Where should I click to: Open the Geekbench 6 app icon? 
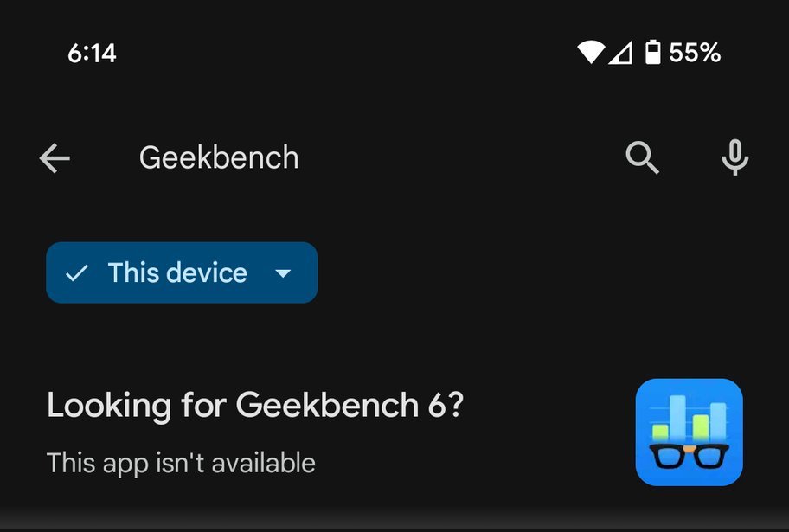tap(689, 432)
